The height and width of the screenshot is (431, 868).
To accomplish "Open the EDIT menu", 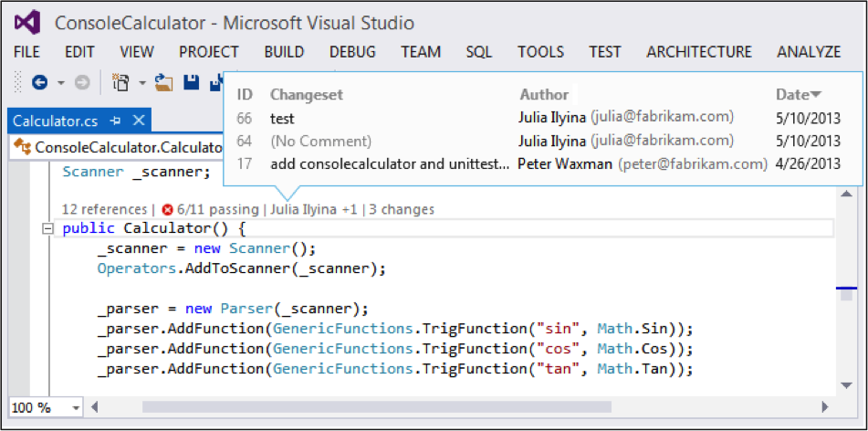I will 79,52.
